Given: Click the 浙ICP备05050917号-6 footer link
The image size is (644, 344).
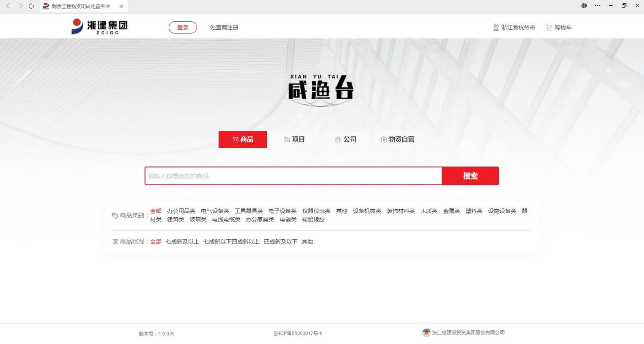Looking at the screenshot, I should 298,334.
